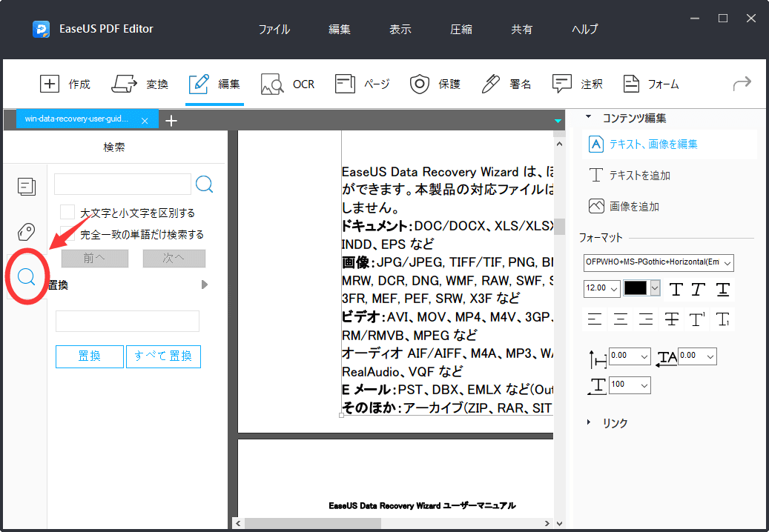769x532 pixels.
Task: Apply underline text formatting
Action: 722,289
